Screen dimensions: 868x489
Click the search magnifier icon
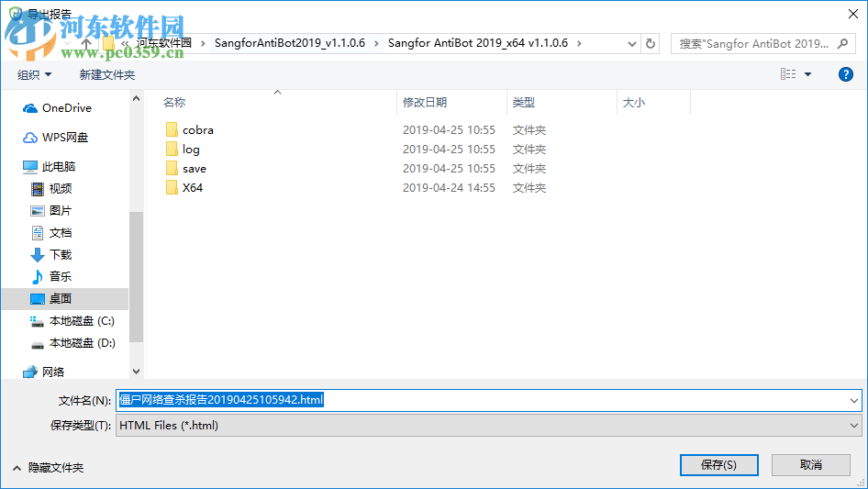pos(842,44)
